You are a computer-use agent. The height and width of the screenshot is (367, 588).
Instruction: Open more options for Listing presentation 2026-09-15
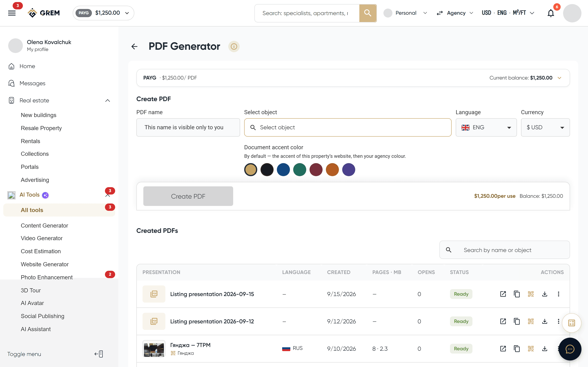tap(558, 294)
